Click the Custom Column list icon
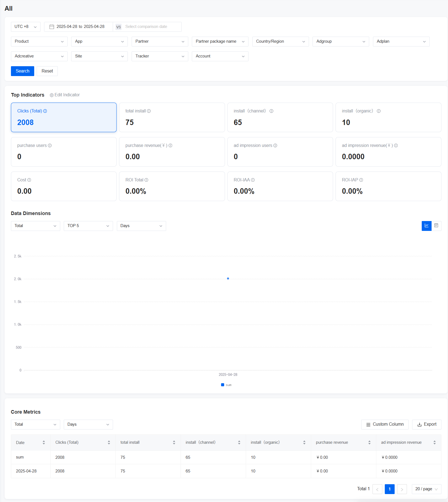448x502 pixels. tap(368, 424)
